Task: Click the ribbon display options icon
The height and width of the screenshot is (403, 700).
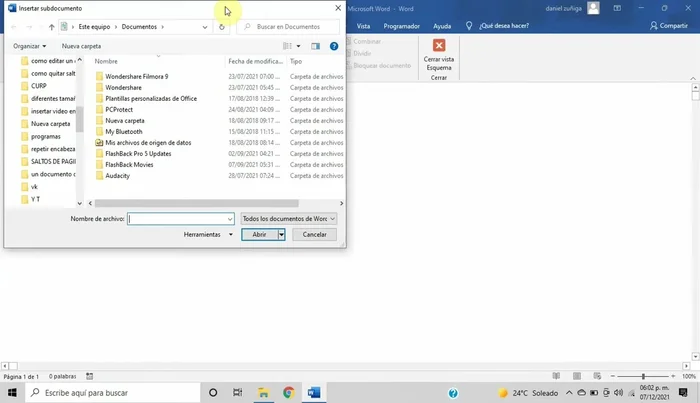Action: click(x=617, y=8)
